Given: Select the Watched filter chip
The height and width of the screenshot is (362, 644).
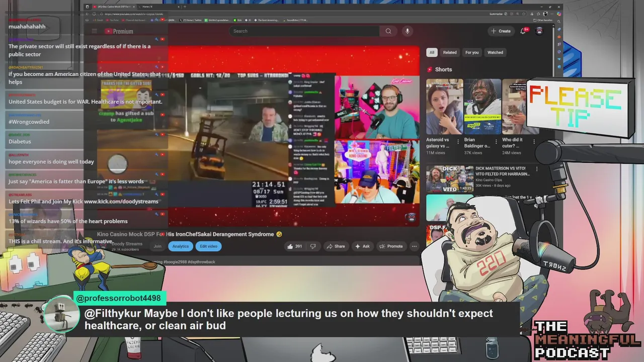Looking at the screenshot, I should 495,52.
